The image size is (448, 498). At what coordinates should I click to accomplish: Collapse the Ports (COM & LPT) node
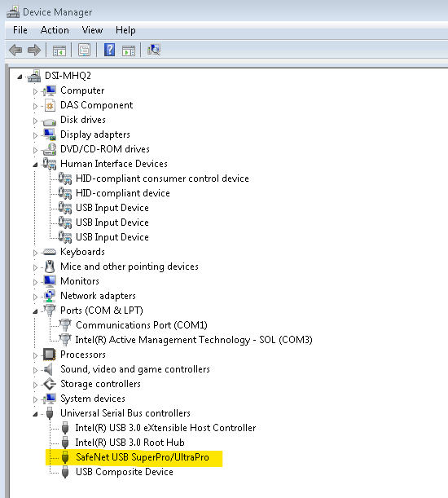[x=35, y=311]
